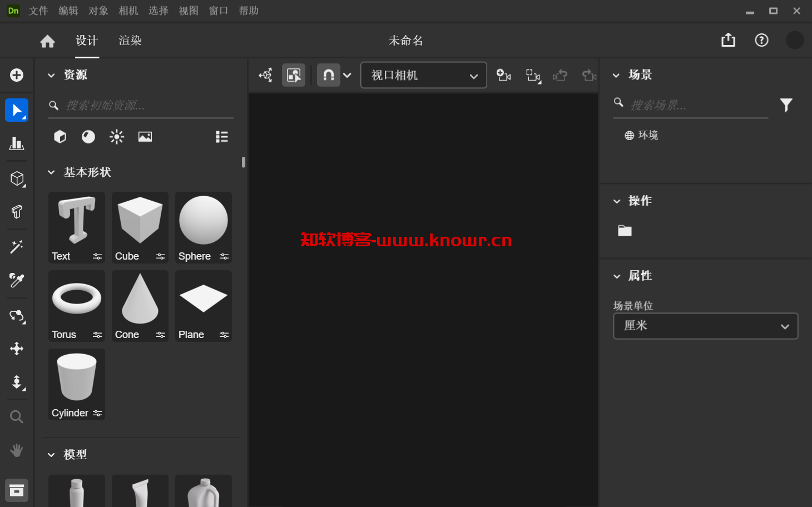Toggle the render preview button
The height and width of the screenshot is (507, 812).
click(x=294, y=75)
